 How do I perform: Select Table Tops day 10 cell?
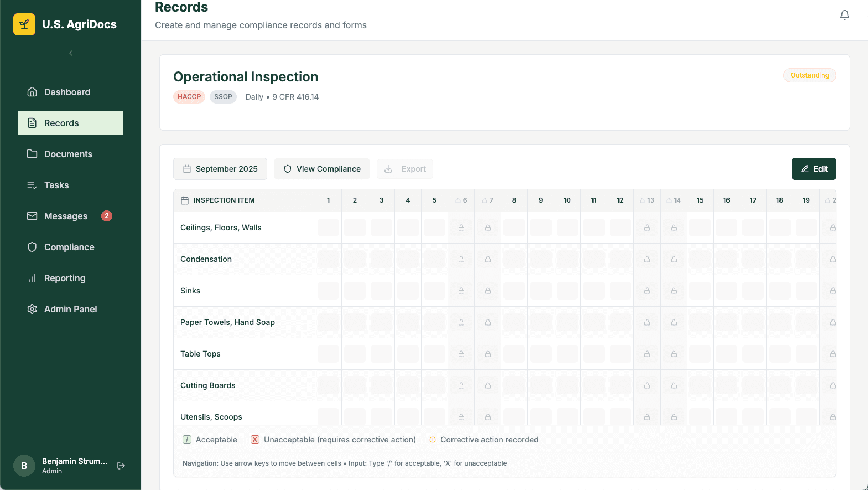(x=567, y=354)
